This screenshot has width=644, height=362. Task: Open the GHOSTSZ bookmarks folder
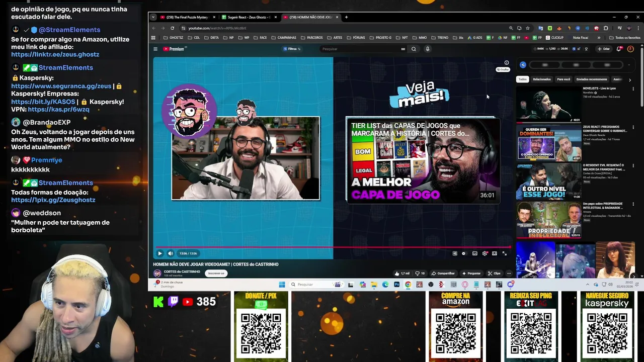click(173, 38)
